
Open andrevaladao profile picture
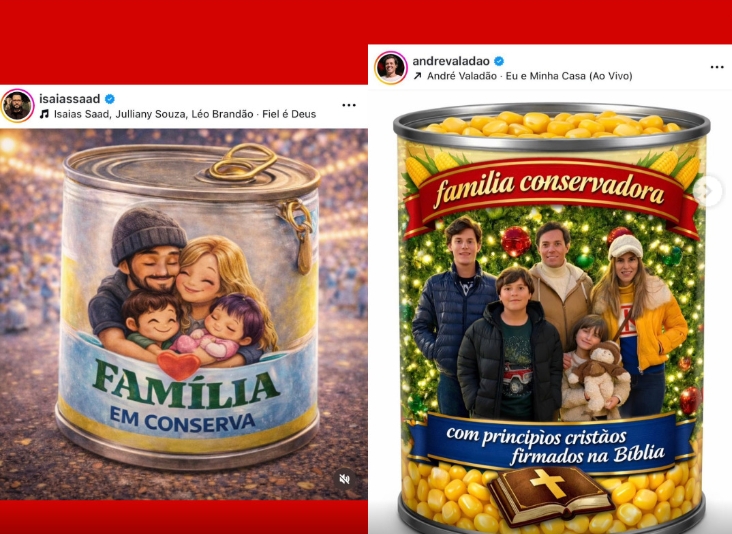[x=391, y=68]
